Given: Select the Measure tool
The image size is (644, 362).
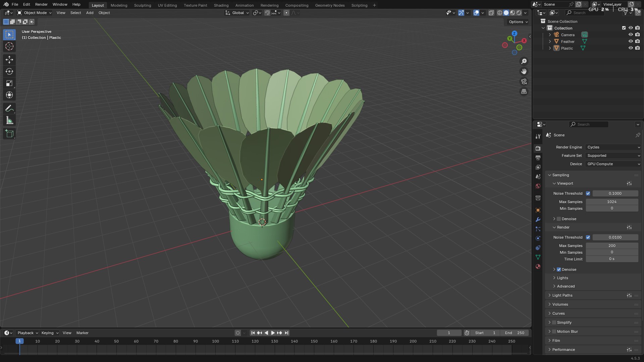Looking at the screenshot, I should 9,120.
